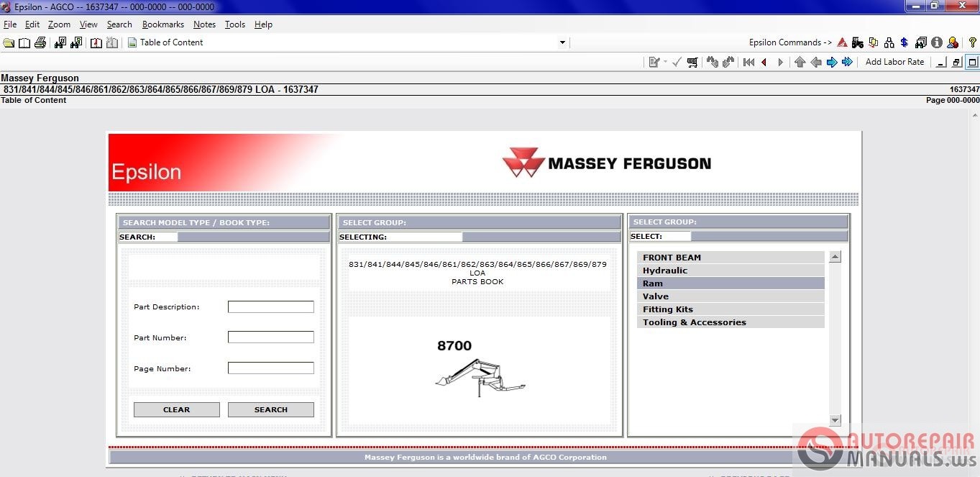Screen dimensions: 980x477
Task: Open the Zoom menu
Action: coord(60,24)
